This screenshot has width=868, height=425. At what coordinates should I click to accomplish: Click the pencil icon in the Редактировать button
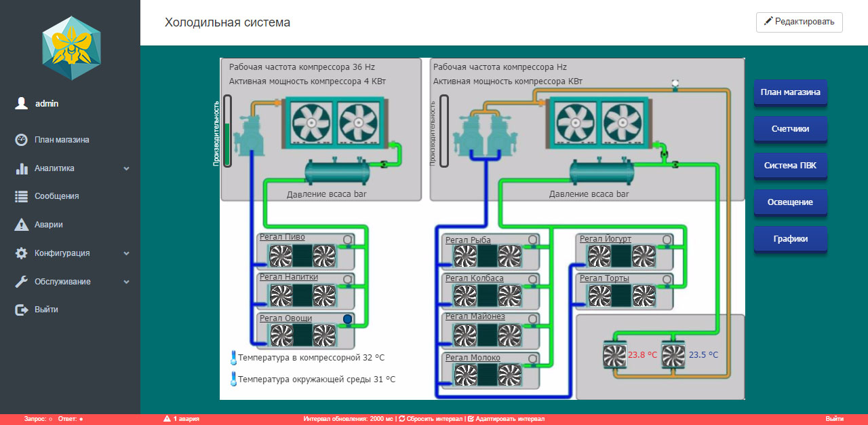click(x=768, y=21)
